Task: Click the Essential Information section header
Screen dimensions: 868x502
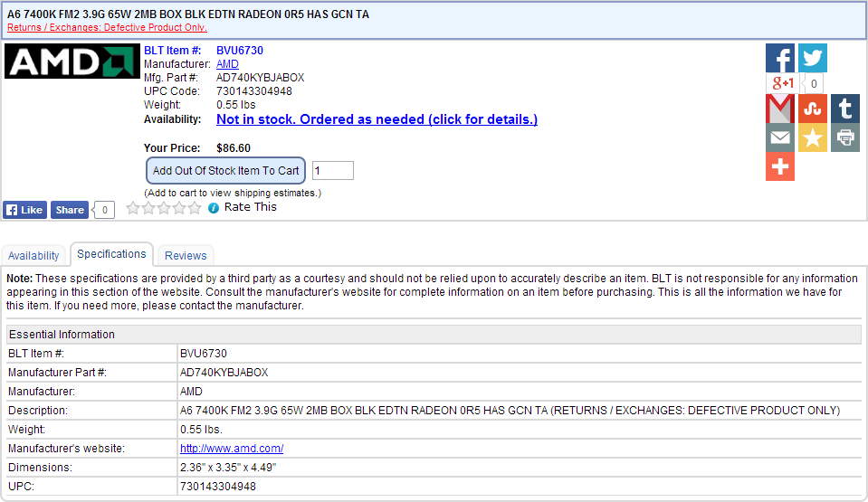Action: 434,335
